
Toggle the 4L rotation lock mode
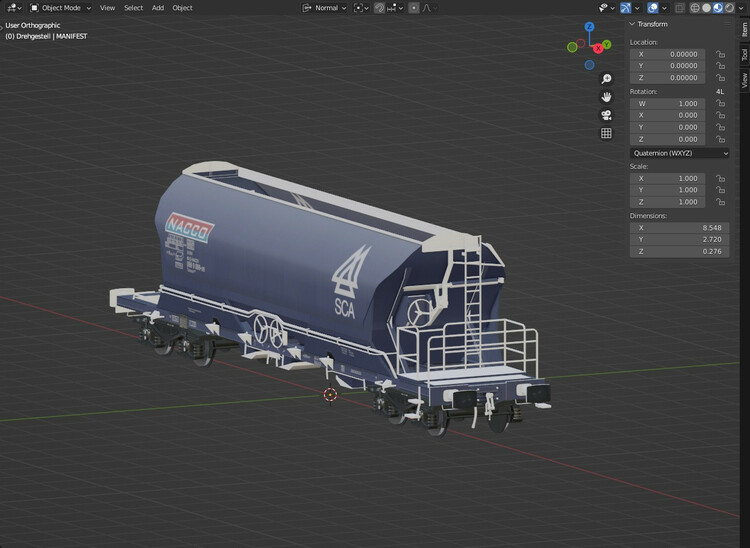(x=720, y=91)
